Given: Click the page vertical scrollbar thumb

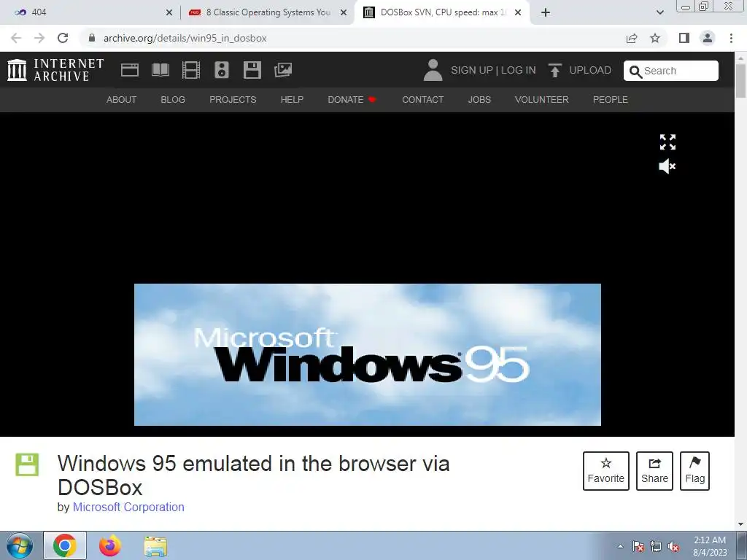Looking at the screenshot, I should pyautogui.click(x=741, y=80).
